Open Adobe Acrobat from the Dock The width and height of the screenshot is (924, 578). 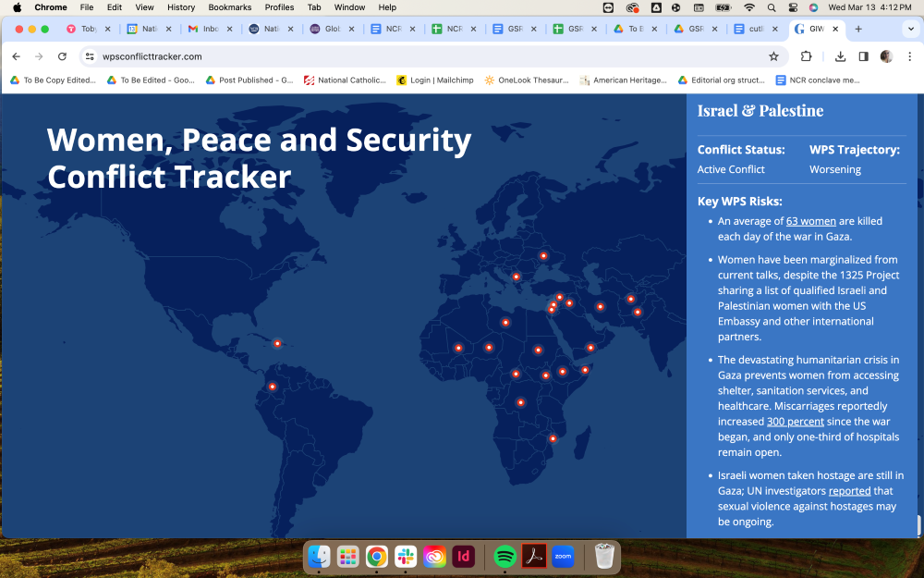[x=534, y=556]
